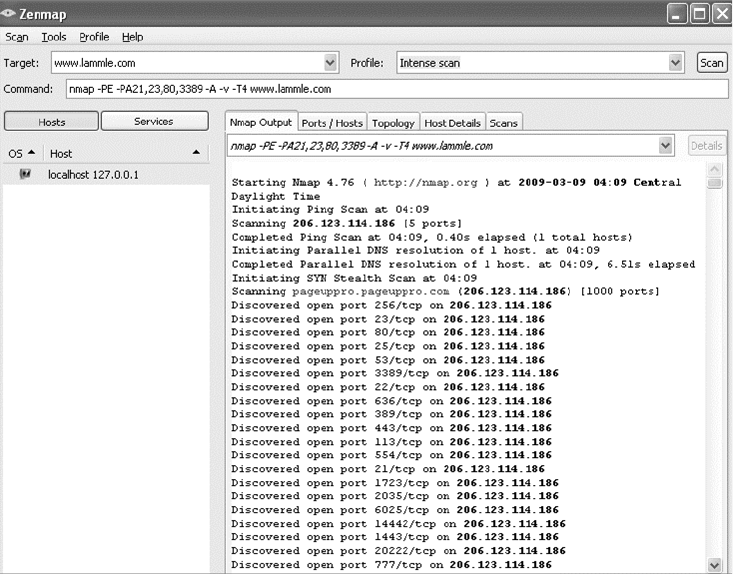Click the 'Discovered open port 14442/tcp' line
Viewport: 733px width, 574px height.
(398, 524)
